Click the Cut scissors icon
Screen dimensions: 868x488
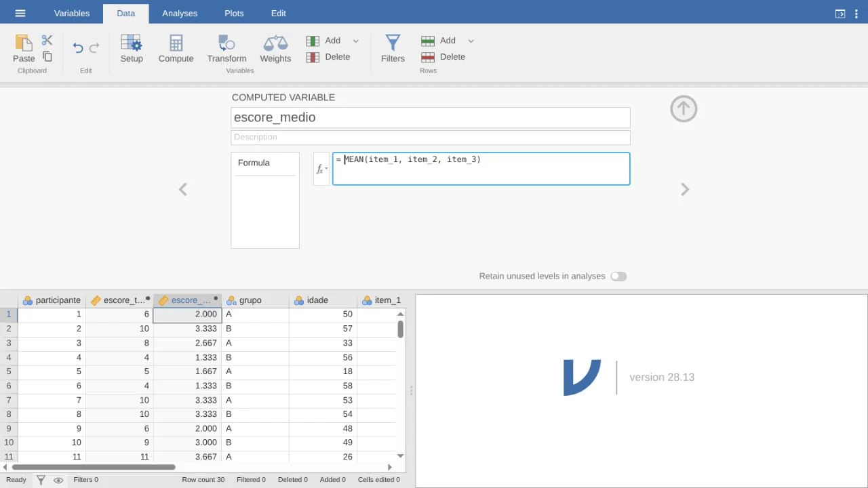(47, 41)
